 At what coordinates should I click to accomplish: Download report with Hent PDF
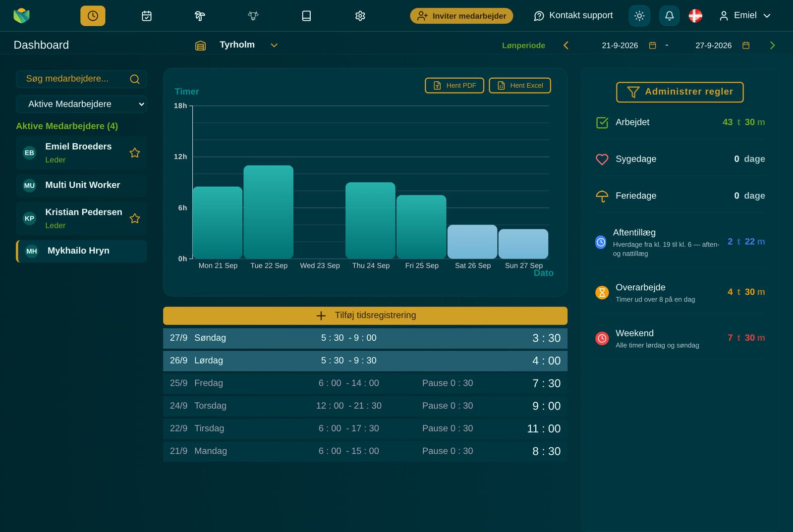point(454,85)
